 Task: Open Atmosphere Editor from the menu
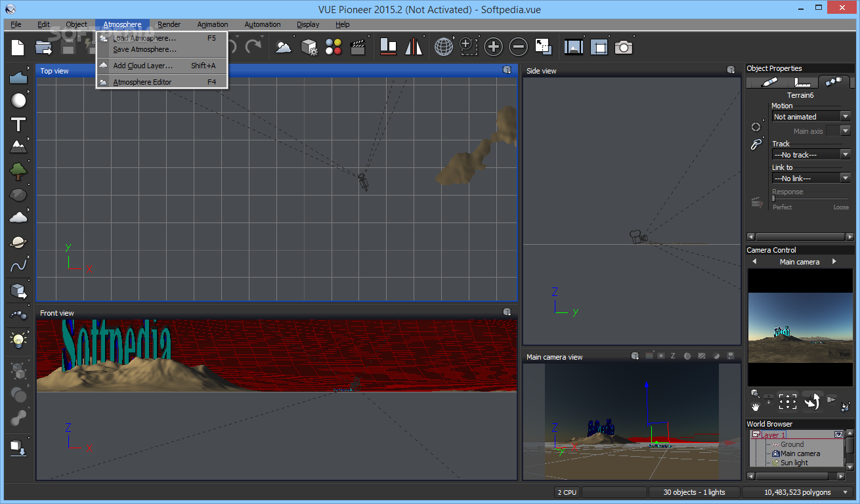click(161, 82)
